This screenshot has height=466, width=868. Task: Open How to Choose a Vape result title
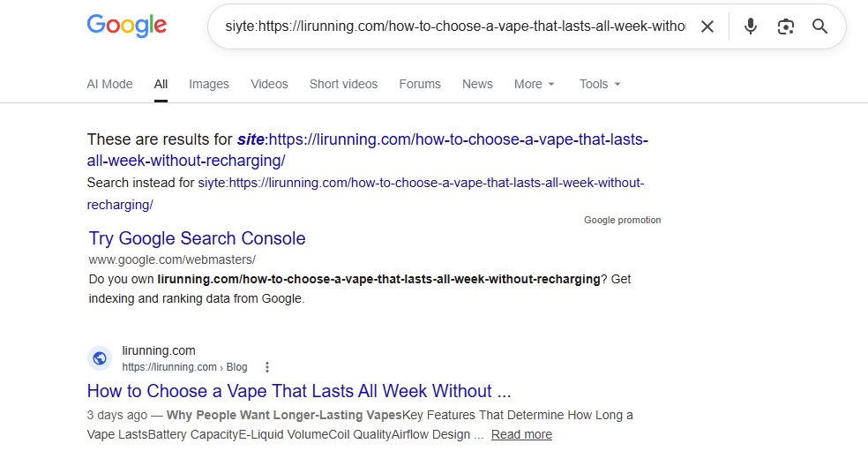point(299,391)
